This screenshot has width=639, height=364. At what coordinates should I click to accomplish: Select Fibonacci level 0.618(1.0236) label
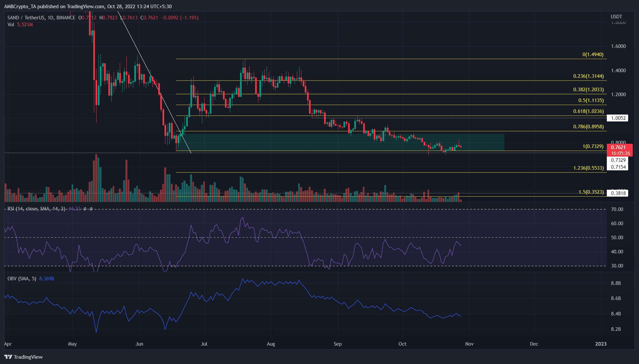tap(588, 111)
